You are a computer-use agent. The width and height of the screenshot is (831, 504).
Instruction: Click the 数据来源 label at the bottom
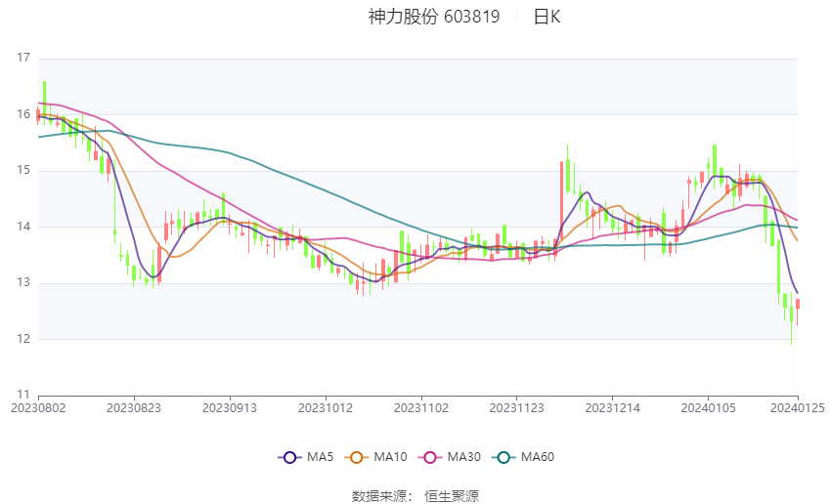tap(379, 496)
